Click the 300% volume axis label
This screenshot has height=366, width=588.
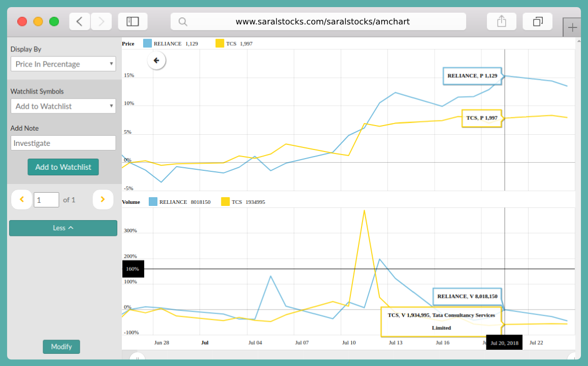130,230
